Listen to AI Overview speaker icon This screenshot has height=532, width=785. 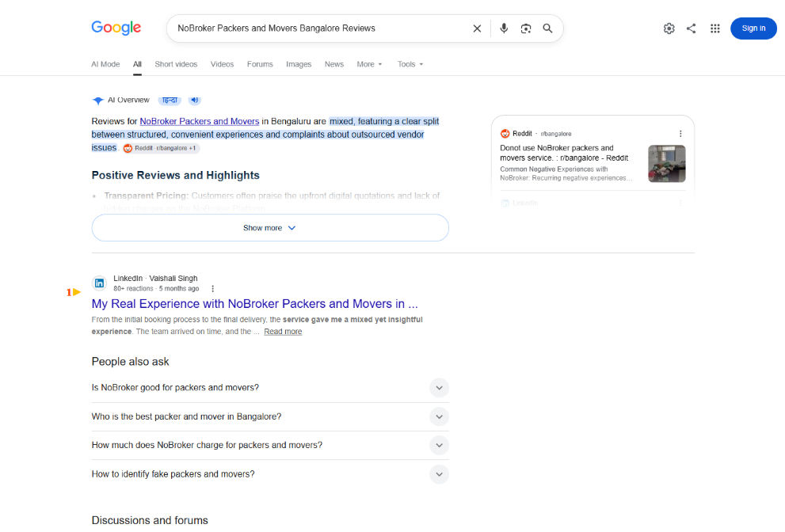click(195, 100)
